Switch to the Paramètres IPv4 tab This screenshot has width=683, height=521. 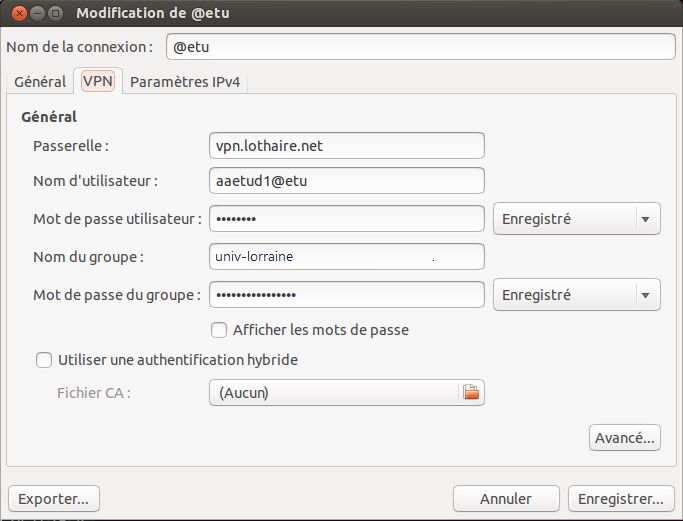pos(185,81)
